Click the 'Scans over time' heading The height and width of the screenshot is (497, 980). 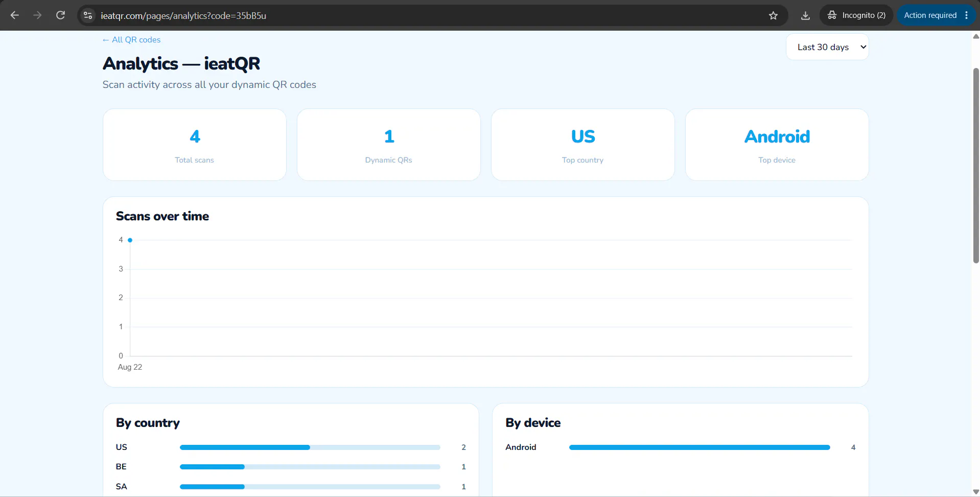pyautogui.click(x=162, y=216)
